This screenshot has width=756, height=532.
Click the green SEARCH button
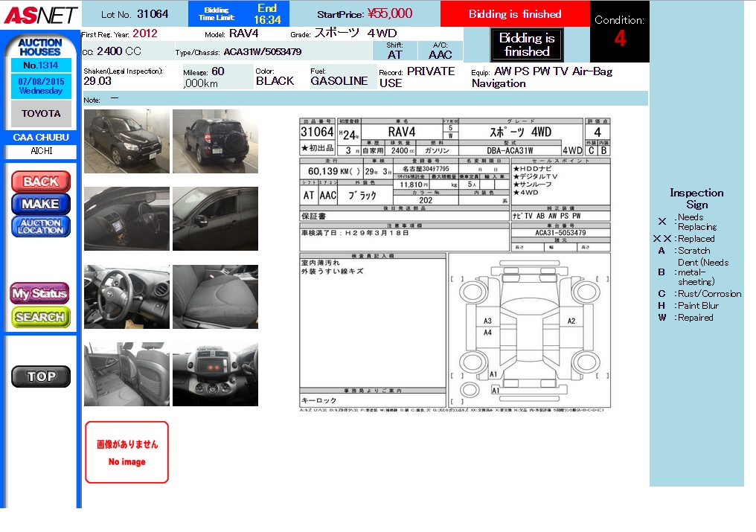coord(40,317)
